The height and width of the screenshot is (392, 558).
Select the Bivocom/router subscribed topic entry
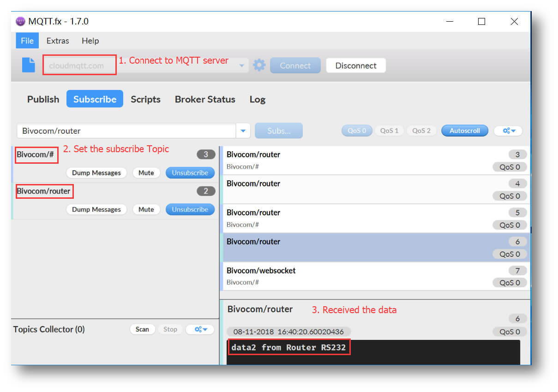(x=115, y=201)
